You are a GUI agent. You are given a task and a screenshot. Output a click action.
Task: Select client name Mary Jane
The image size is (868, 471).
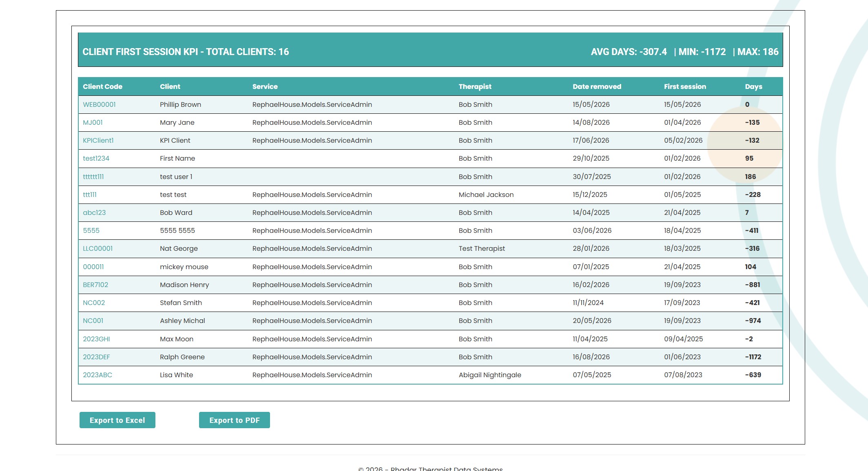coord(177,122)
